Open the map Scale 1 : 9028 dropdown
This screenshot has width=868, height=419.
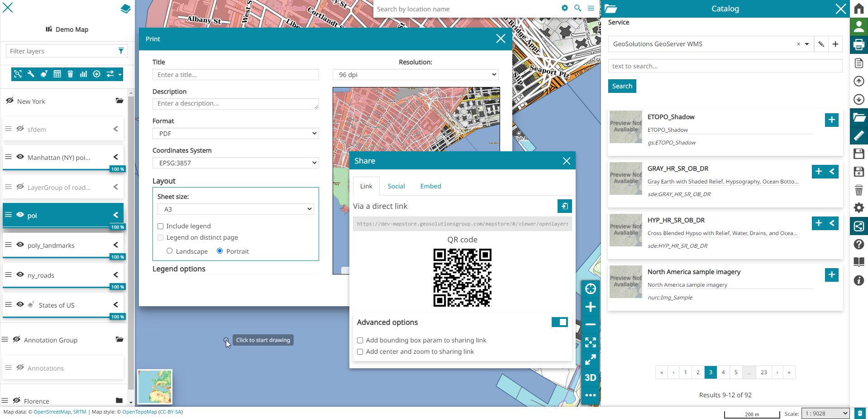coord(825,413)
